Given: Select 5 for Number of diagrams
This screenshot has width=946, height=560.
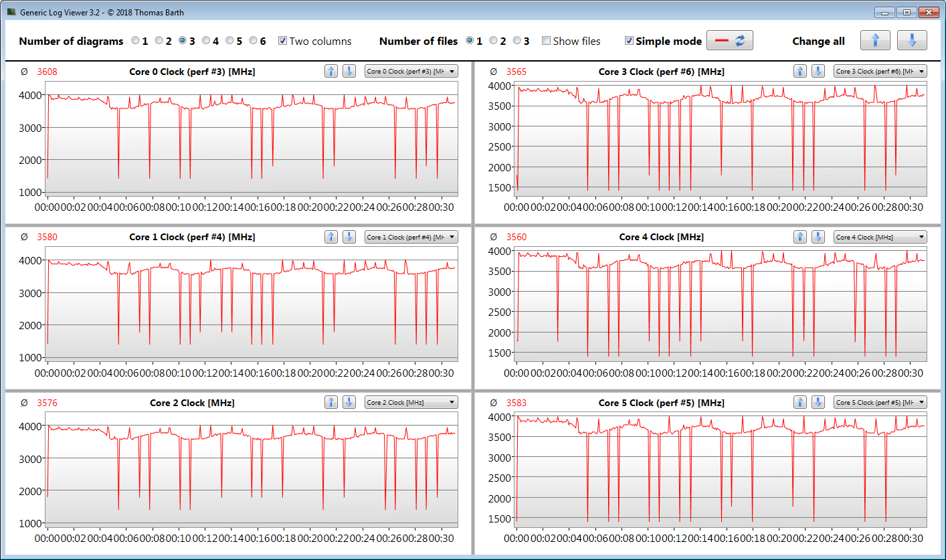Looking at the screenshot, I should pyautogui.click(x=229, y=41).
